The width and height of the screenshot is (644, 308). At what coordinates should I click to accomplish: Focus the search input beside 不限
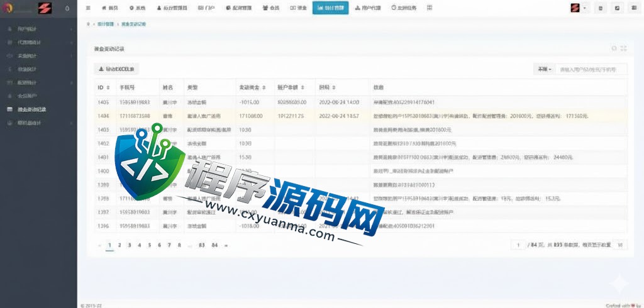[x=591, y=69]
